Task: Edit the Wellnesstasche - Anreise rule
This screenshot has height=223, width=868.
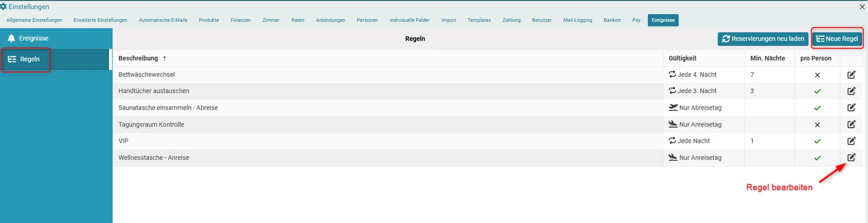Action: click(851, 157)
